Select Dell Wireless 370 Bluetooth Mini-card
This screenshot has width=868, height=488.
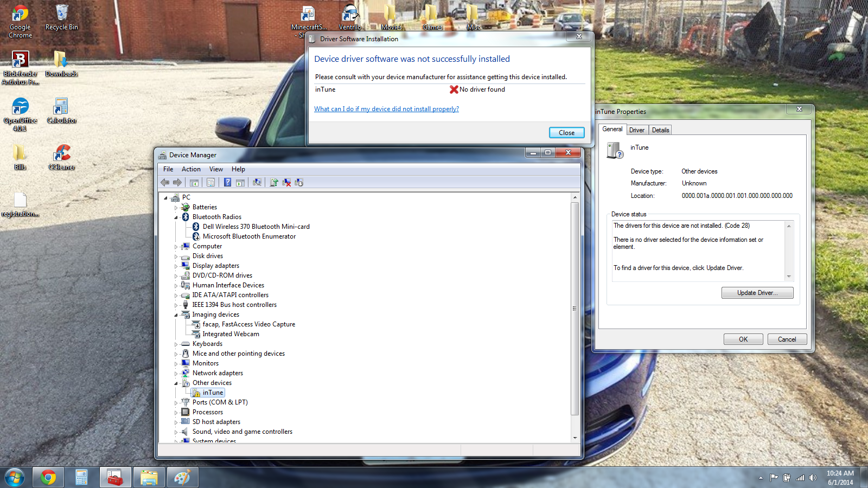256,227
